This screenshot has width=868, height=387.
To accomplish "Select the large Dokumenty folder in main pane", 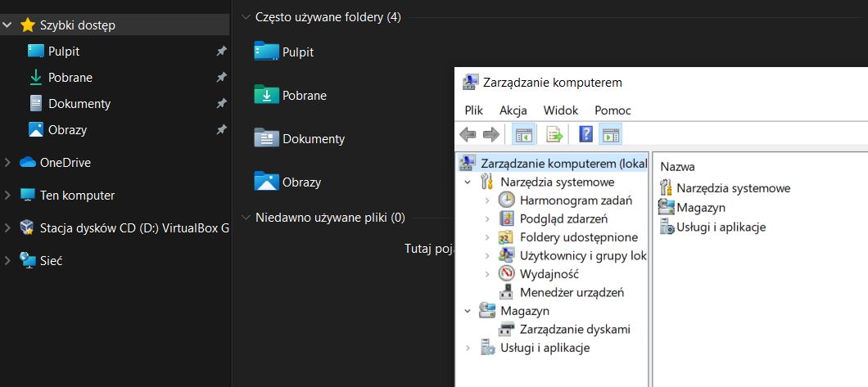I will 300,138.
